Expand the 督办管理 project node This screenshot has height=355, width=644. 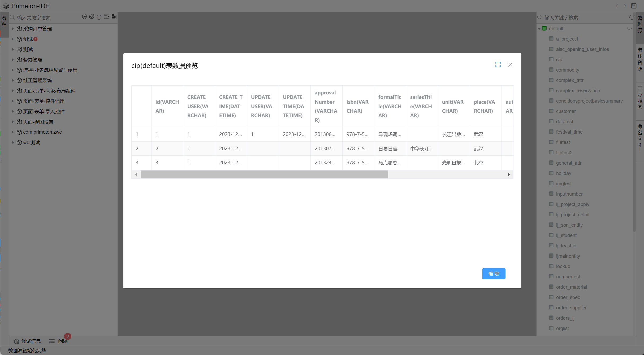click(x=13, y=60)
